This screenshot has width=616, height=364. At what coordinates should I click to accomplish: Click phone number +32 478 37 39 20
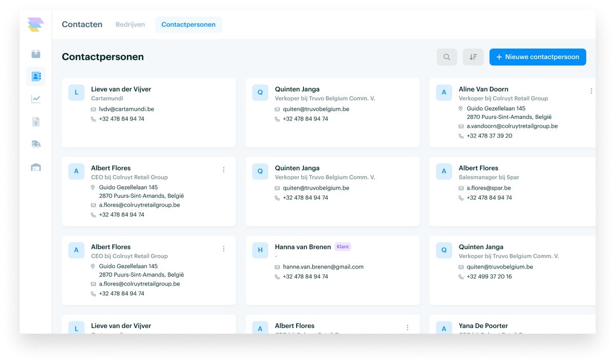(489, 136)
